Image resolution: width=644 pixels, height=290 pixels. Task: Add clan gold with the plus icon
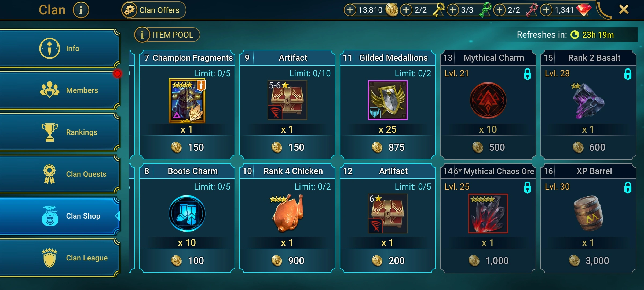350,10
